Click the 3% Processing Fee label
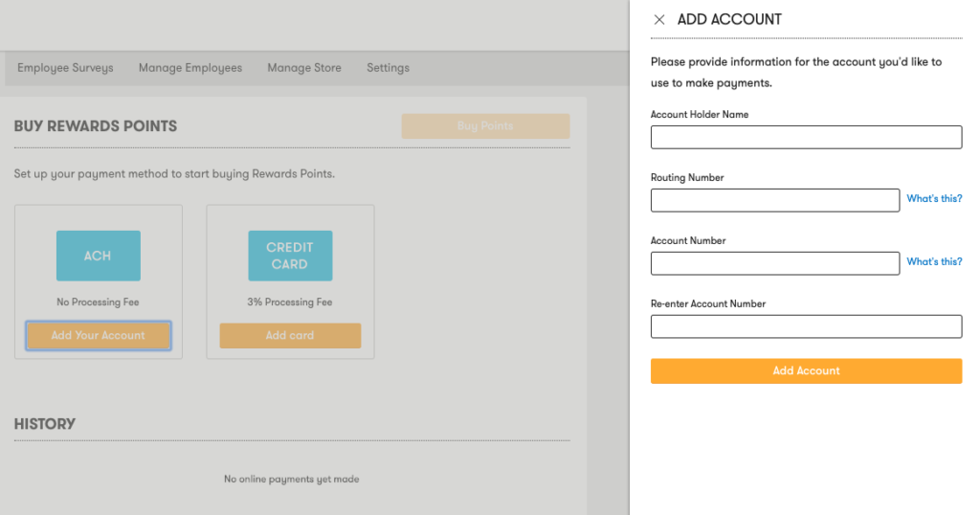Image resolution: width=980 pixels, height=515 pixels. [289, 302]
